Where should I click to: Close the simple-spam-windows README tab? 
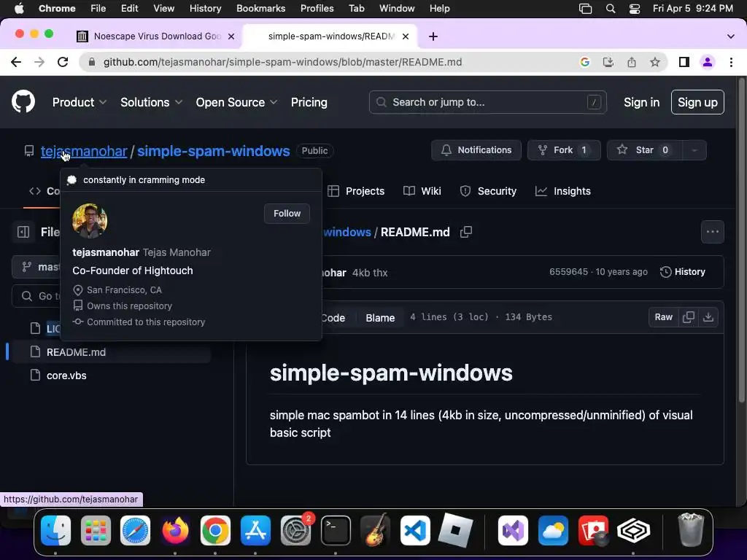(406, 36)
